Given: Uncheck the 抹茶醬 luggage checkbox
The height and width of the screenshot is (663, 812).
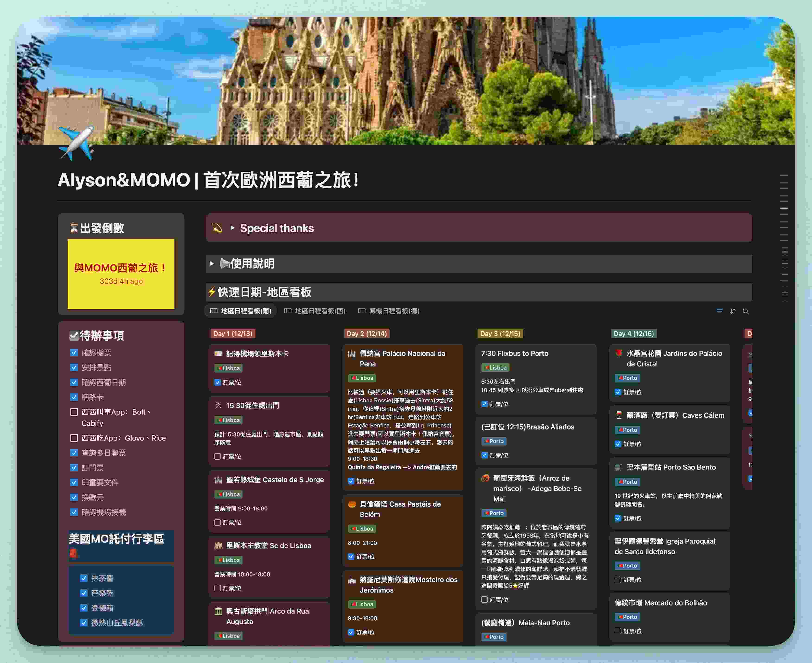Looking at the screenshot, I should pos(84,578).
